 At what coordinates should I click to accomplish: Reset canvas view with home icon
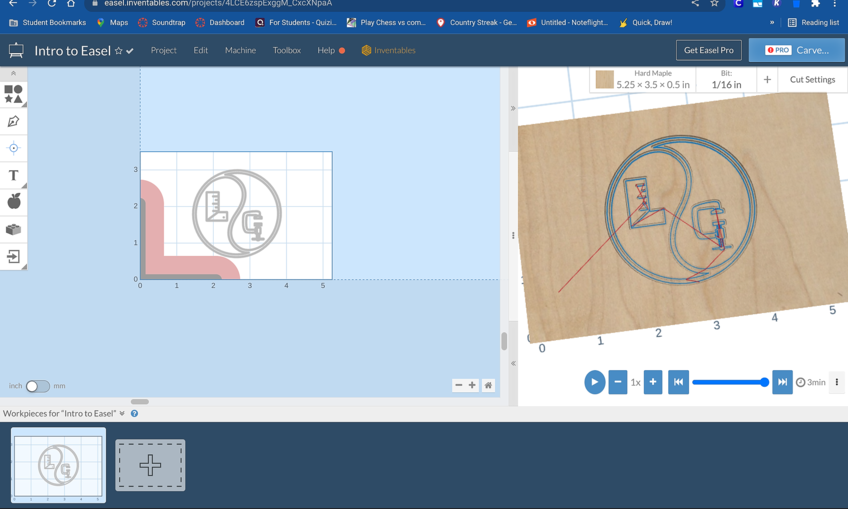click(488, 385)
